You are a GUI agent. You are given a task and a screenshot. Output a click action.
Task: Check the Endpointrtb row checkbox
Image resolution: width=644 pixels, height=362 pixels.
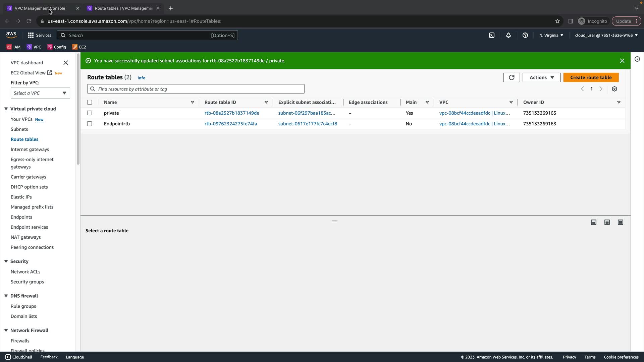coord(90,124)
